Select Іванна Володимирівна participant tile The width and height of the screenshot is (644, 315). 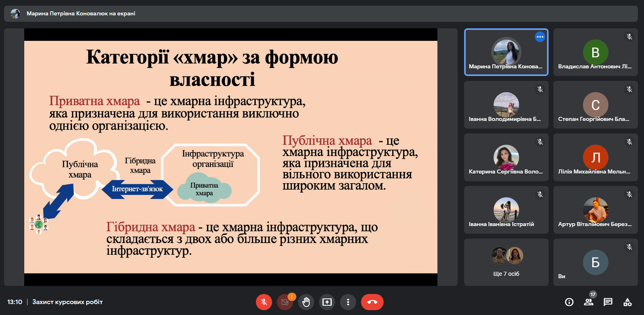pos(506,105)
